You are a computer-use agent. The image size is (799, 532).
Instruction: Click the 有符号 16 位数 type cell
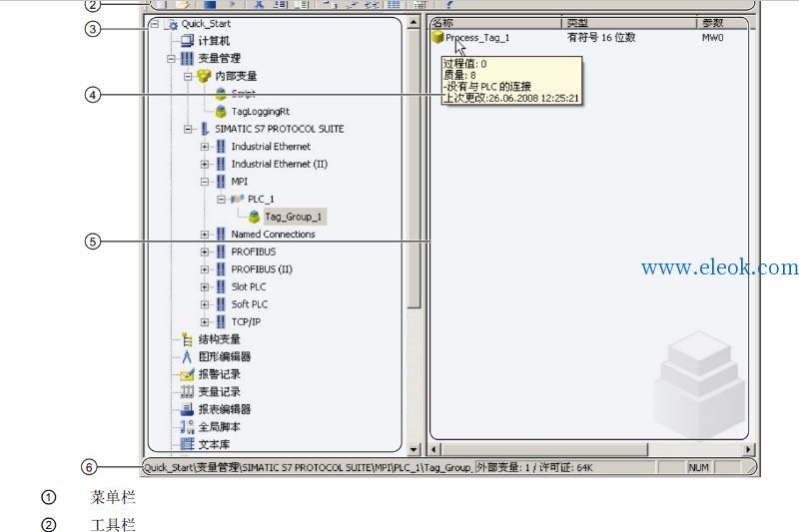tap(601, 38)
